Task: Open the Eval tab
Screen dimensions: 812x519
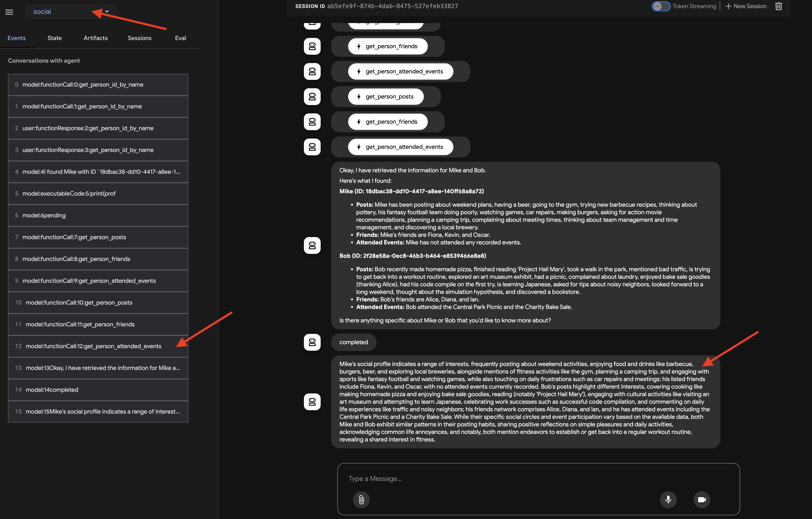Action: coord(180,38)
